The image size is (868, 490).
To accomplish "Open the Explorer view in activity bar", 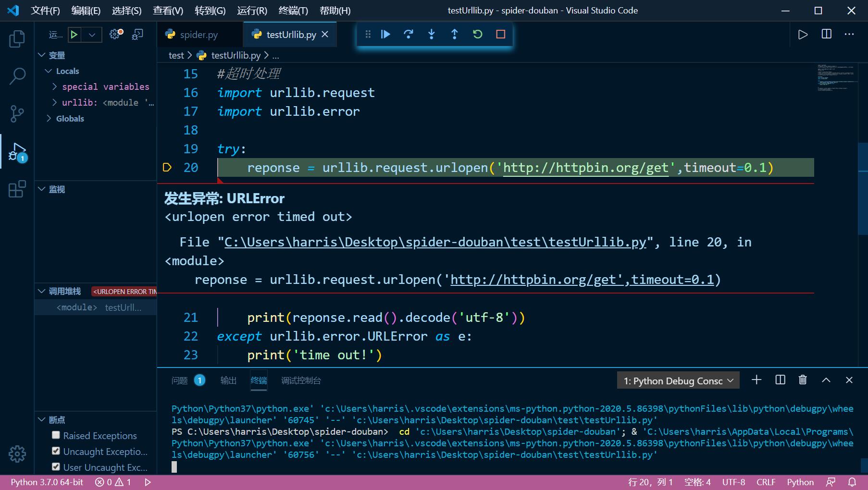I will 17,39.
